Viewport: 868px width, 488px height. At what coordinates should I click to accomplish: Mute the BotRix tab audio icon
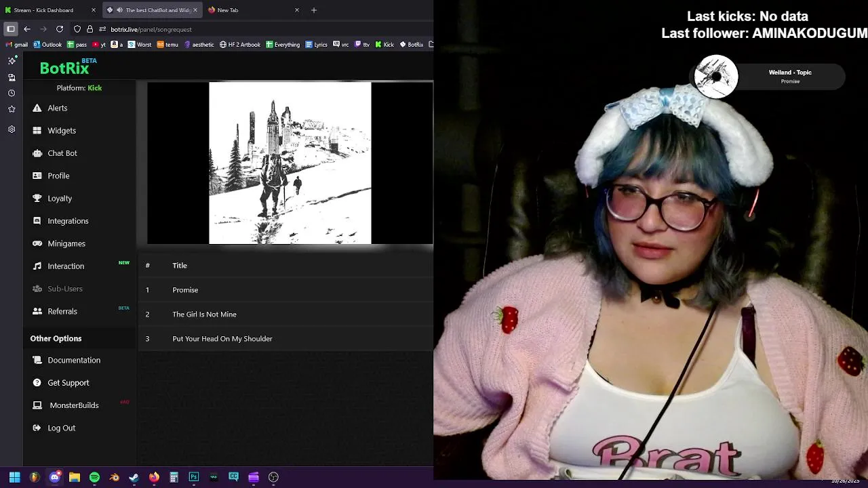click(x=119, y=10)
